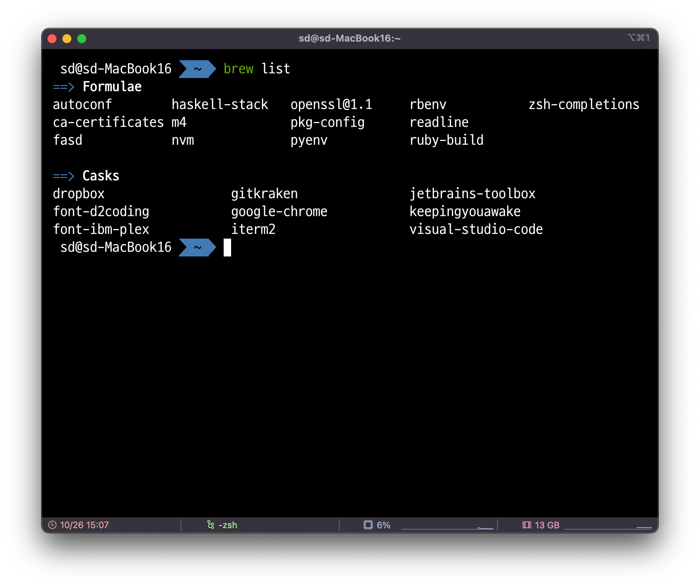Click dropbox in casks list

[78, 194]
